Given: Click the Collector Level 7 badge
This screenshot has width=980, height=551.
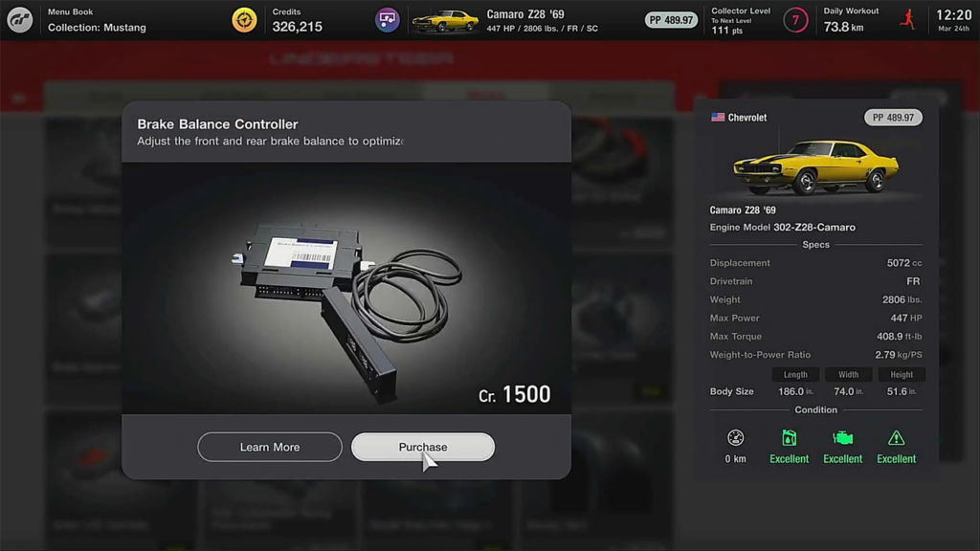Looking at the screenshot, I should [795, 20].
